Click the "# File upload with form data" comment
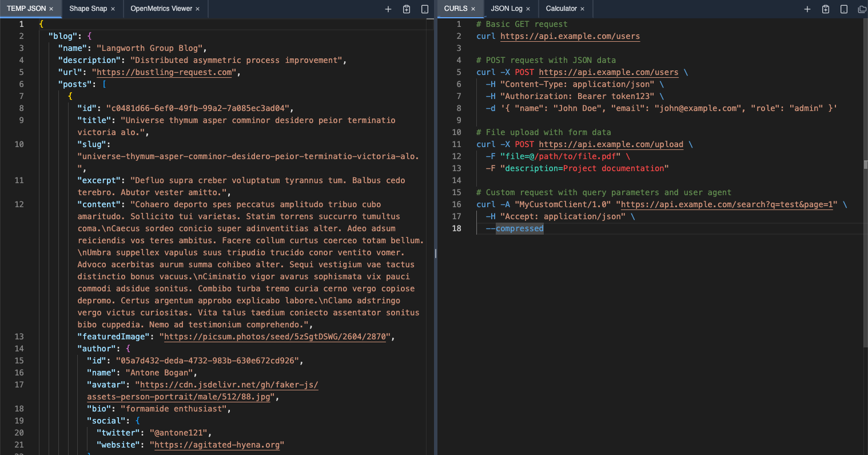This screenshot has width=868, height=455. click(544, 132)
